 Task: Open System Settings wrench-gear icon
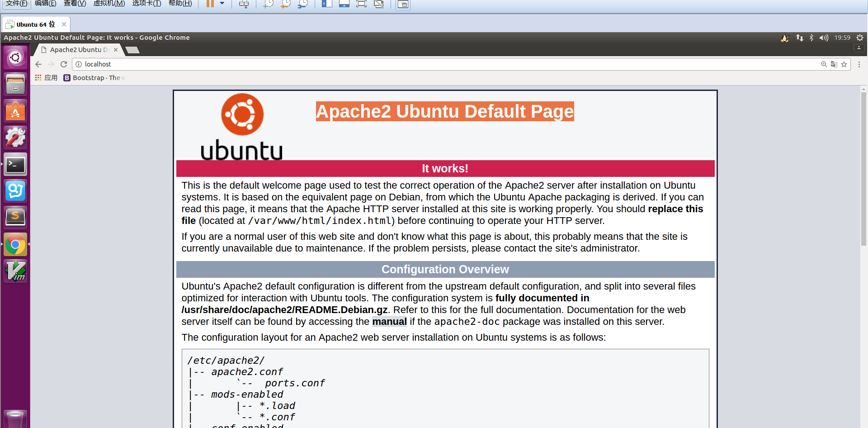click(15, 138)
